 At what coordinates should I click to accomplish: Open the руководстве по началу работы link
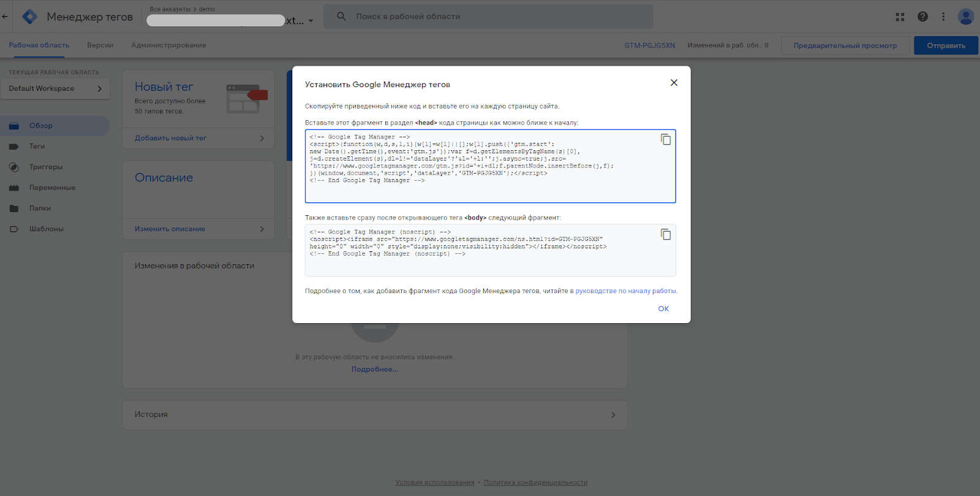point(626,291)
